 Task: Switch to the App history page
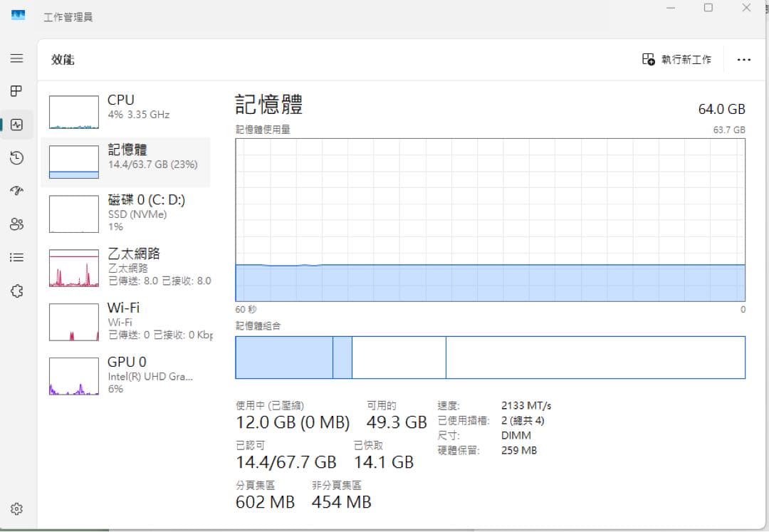pos(17,158)
